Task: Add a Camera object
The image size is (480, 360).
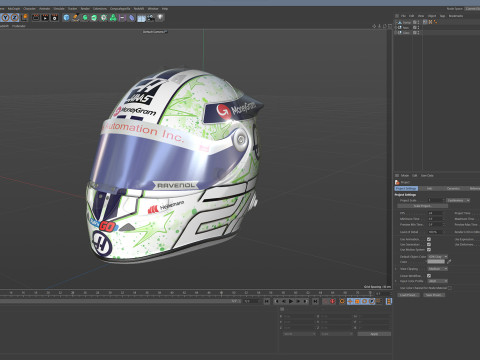Action: click(x=151, y=17)
